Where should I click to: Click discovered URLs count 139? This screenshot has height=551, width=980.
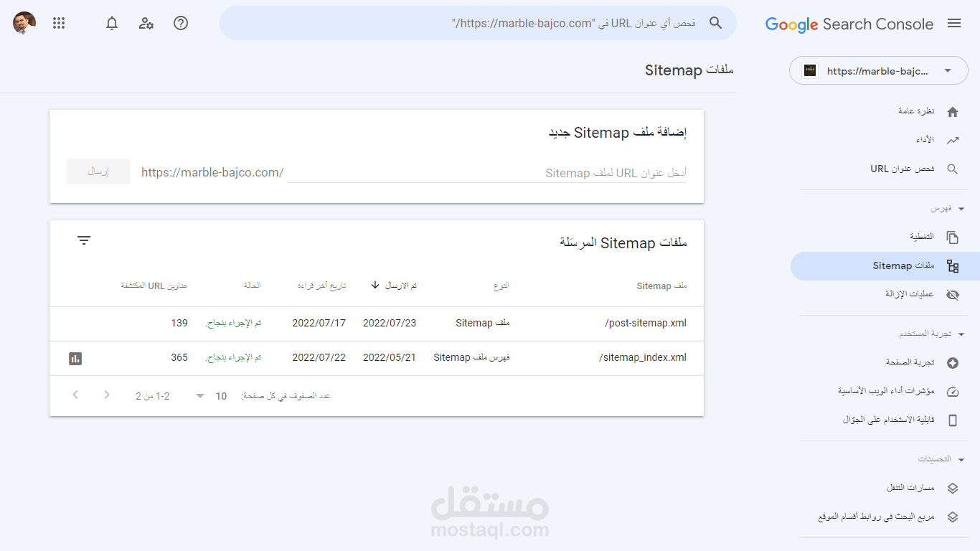pyautogui.click(x=179, y=324)
